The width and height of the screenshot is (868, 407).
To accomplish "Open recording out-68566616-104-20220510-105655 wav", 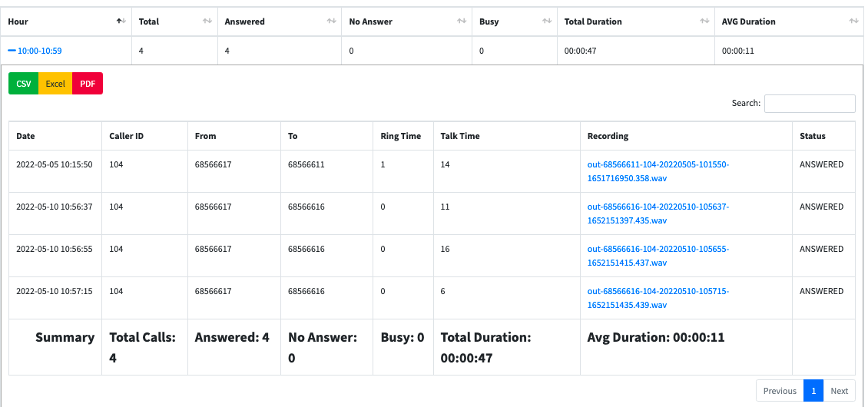I will coord(658,255).
